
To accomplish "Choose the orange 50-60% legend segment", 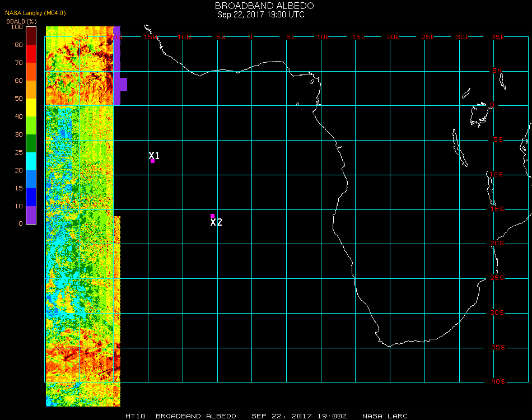I will [31, 89].
